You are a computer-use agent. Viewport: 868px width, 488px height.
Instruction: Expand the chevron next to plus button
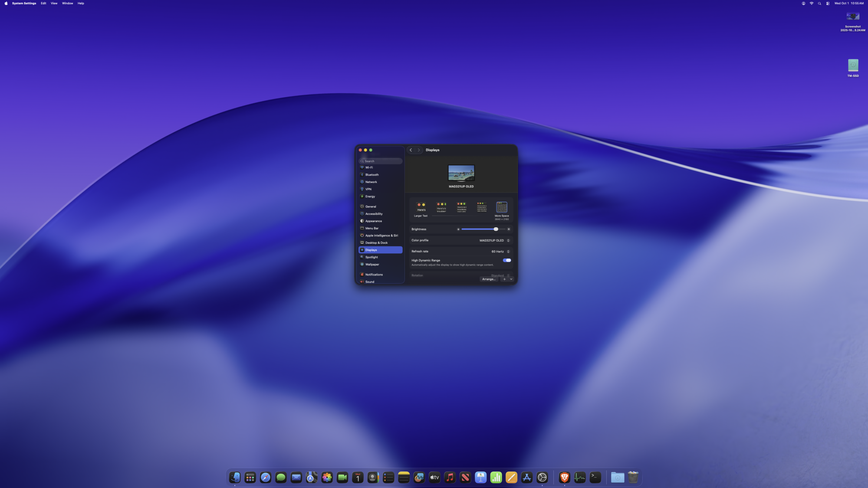point(511,279)
